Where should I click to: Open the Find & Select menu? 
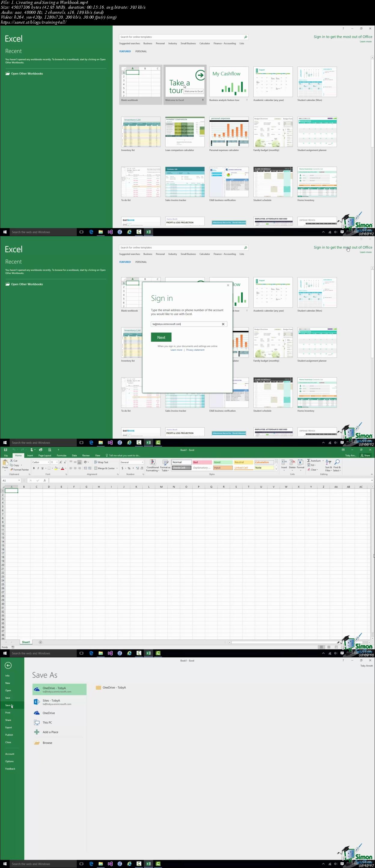(x=337, y=465)
